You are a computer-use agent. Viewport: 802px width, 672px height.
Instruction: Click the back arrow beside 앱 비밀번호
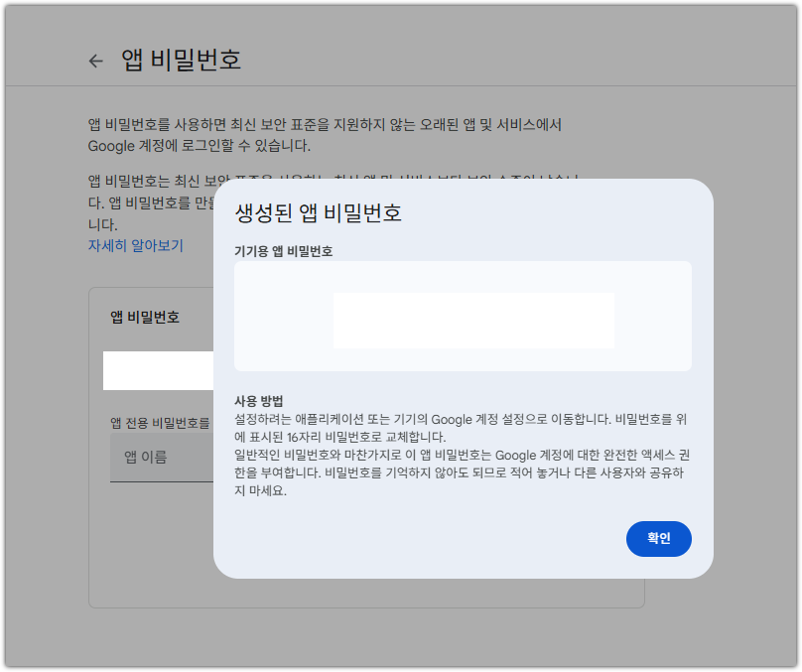95,61
